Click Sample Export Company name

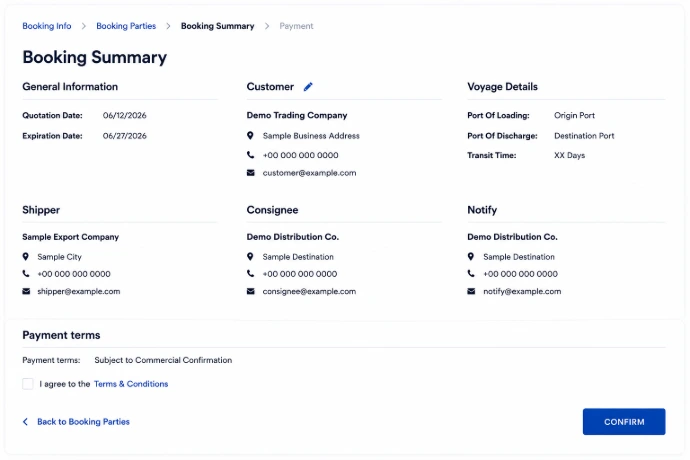(x=70, y=237)
